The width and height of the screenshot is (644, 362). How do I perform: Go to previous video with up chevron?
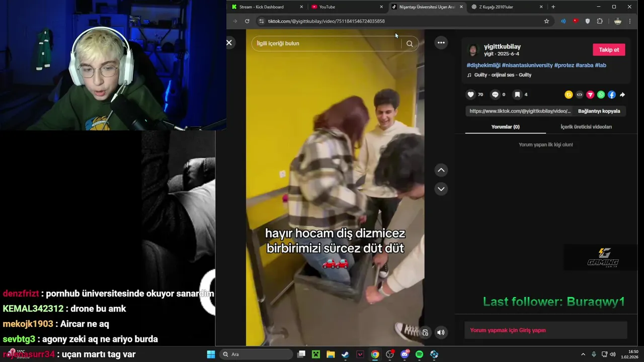tap(441, 170)
